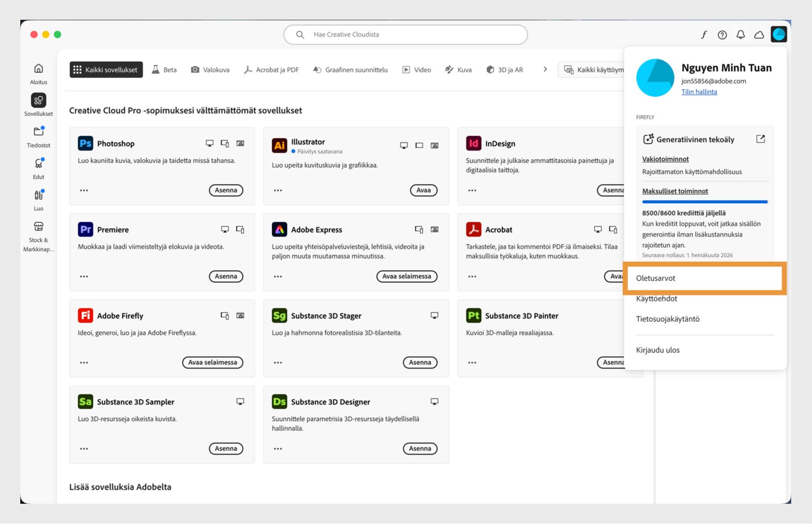Viewport: 812px width, 524px height.
Task: Open more options on Premiere card
Action: pyautogui.click(x=84, y=277)
